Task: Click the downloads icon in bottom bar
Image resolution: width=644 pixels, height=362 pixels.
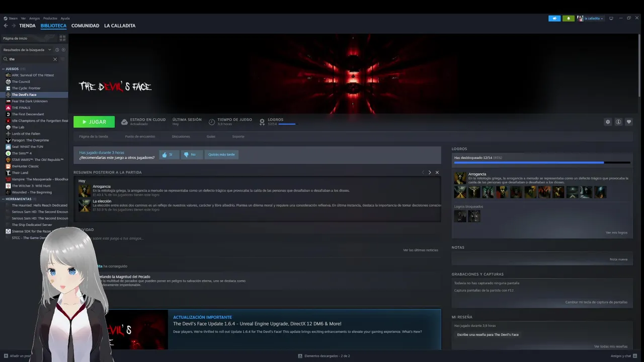Action: [x=300, y=356]
